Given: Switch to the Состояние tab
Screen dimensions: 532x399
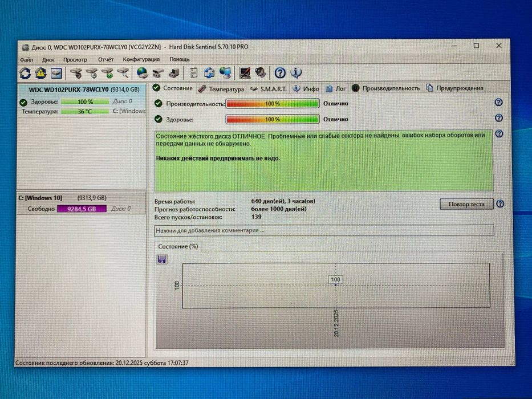Looking at the screenshot, I should tap(173, 88).
